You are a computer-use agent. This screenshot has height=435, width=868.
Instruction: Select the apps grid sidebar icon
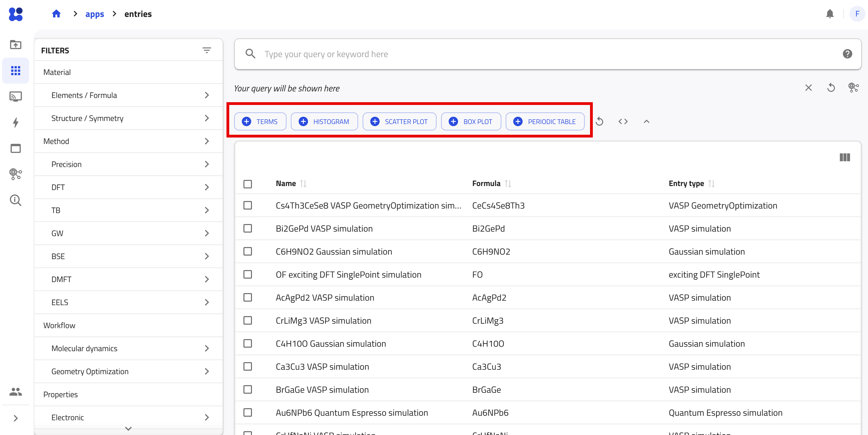pyautogui.click(x=16, y=70)
